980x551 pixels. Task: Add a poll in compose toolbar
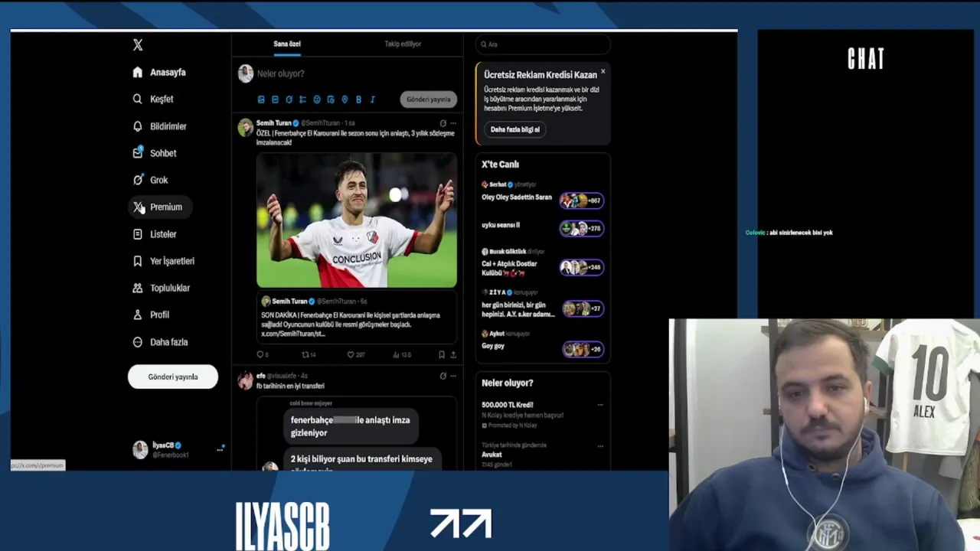302,99
